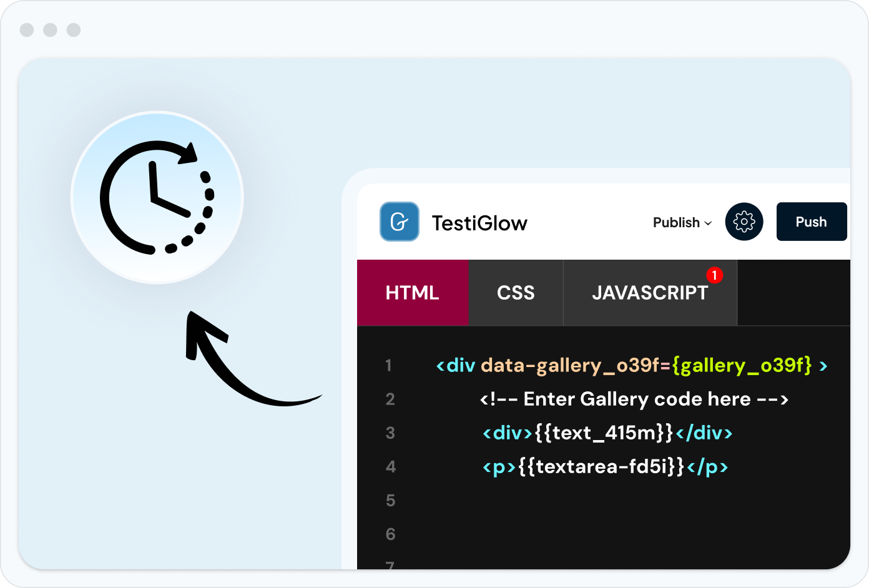Click the Push button

coord(812,222)
